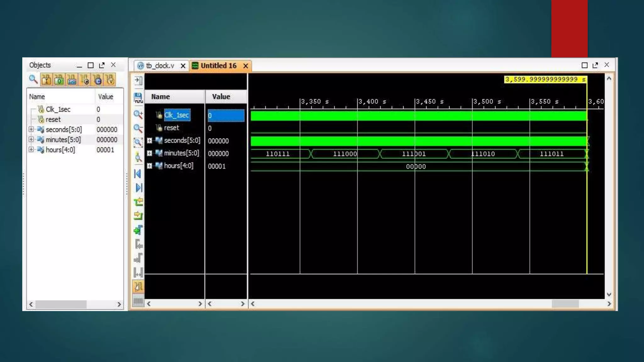The height and width of the screenshot is (362, 644).
Task: Toggle the snap-to-transition cursor button
Action: tap(138, 287)
